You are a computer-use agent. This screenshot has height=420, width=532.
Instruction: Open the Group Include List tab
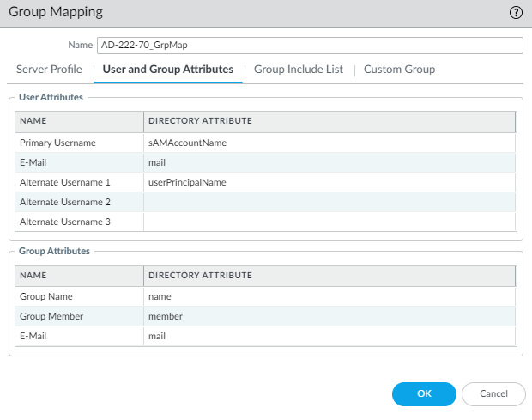299,70
